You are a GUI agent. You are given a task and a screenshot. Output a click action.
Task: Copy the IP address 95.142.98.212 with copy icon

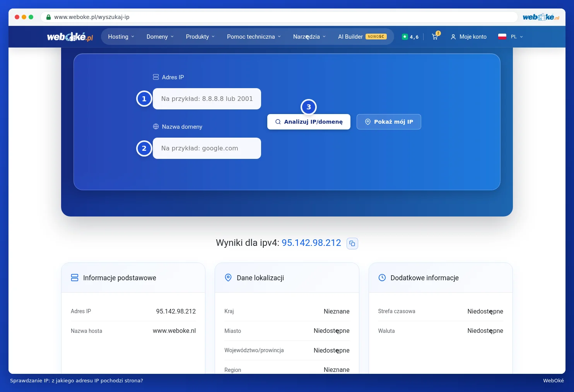click(352, 244)
